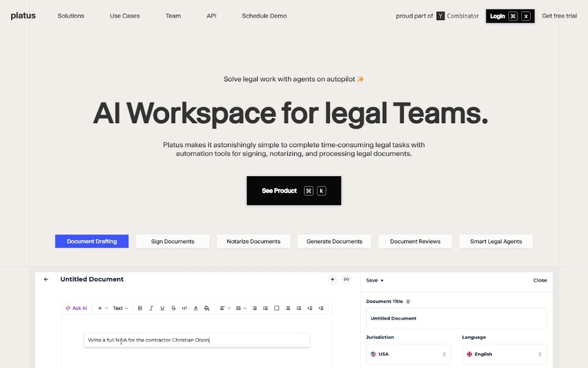Viewport: 588px width, 368px height.
Task: Open the USA jurisdiction dropdown
Action: point(409,354)
